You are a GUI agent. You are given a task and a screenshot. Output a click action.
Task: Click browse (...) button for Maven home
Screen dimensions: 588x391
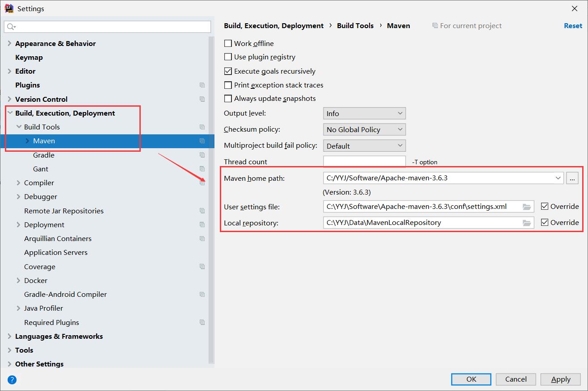tap(572, 178)
